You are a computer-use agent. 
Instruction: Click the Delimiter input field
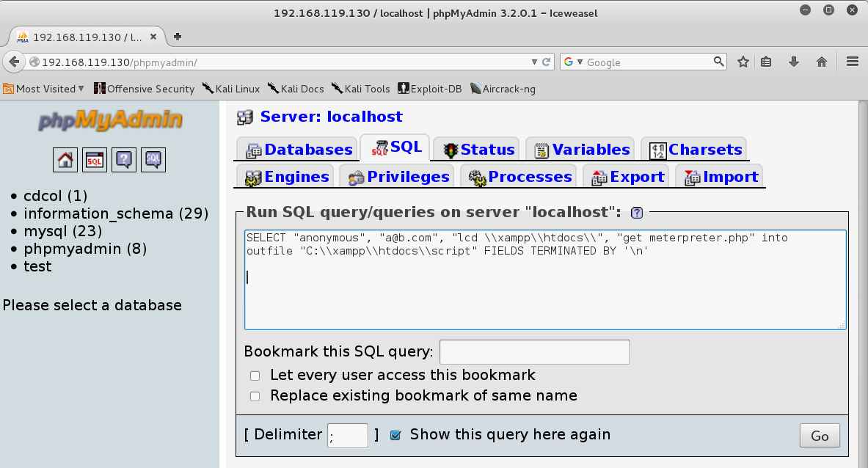348,436
